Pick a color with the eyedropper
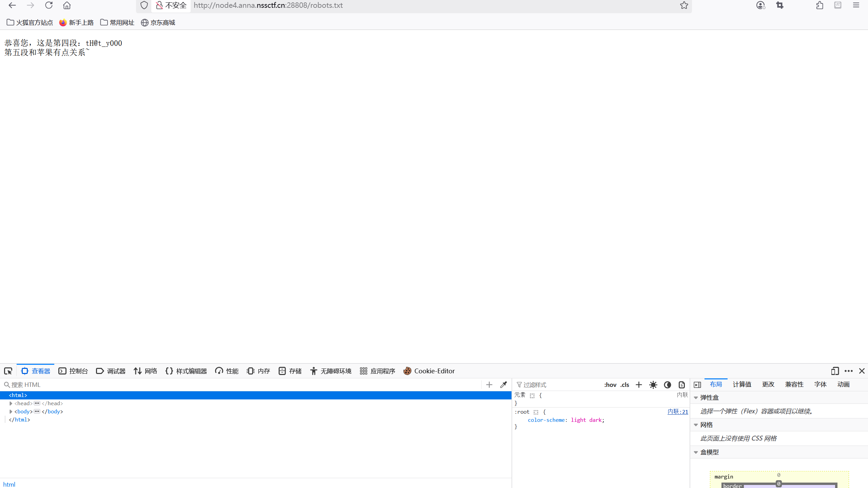Screen dimensions: 868x488 pyautogui.click(x=503, y=384)
